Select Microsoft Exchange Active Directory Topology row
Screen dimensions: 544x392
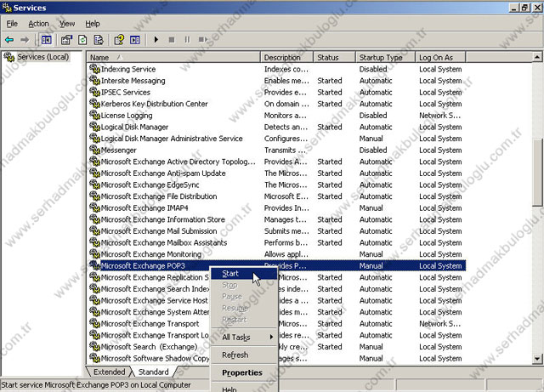(275, 162)
